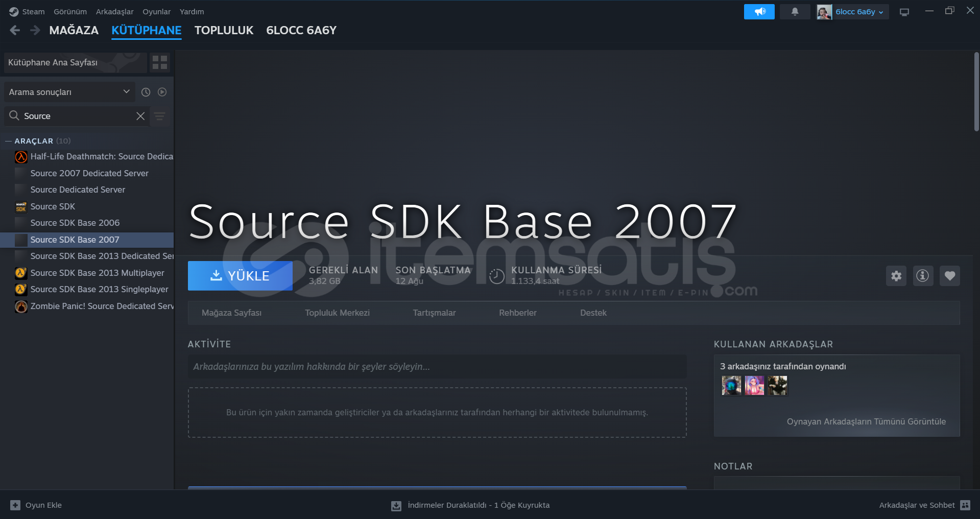Screen dimensions: 980x519
Task: Open the Arama sonuçları dropdown
Action: coord(69,92)
